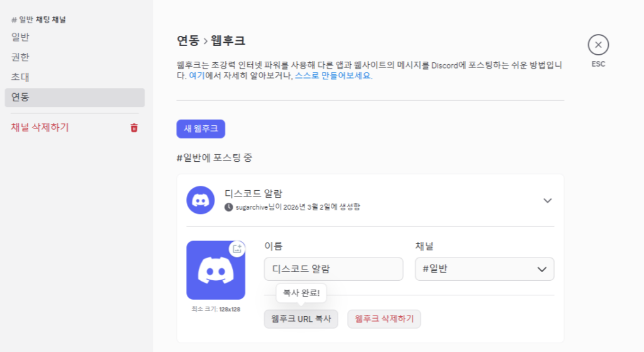Click 채널 삭제하기 in the sidebar
The height and width of the screenshot is (352, 644).
tap(40, 128)
